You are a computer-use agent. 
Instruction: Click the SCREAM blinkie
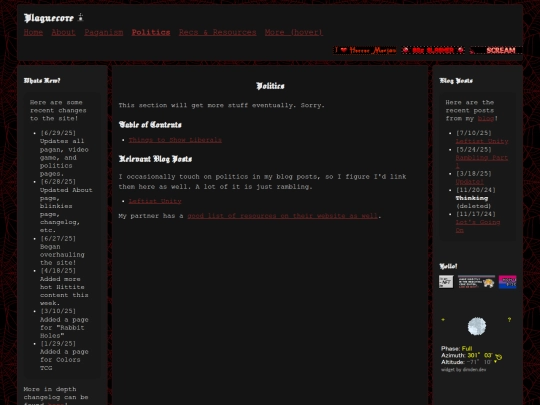click(496, 50)
